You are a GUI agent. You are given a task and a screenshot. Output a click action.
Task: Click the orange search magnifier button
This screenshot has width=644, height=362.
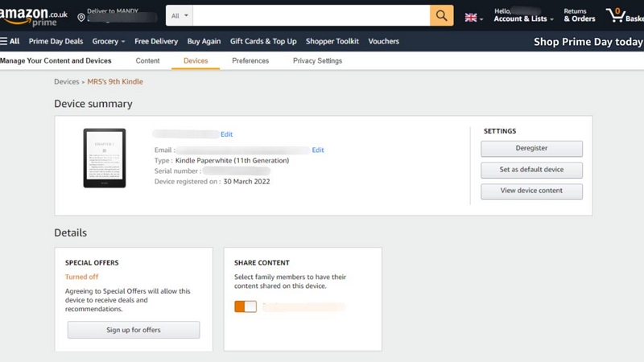pyautogui.click(x=441, y=15)
